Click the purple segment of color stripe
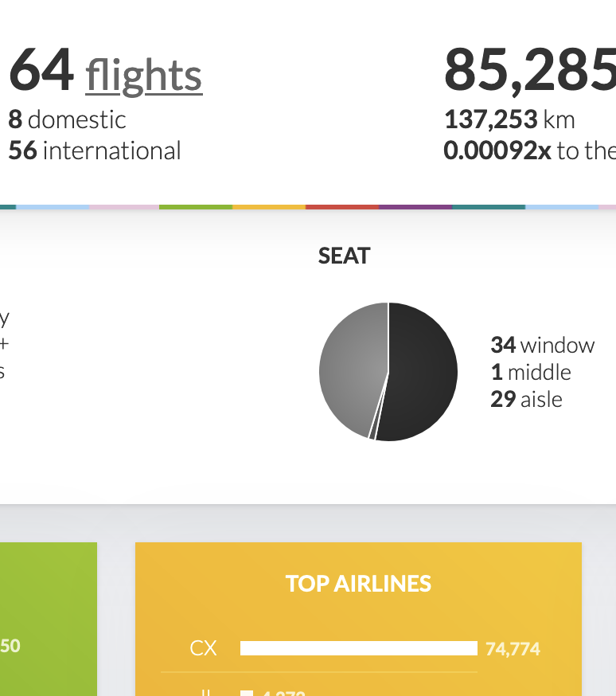 pos(415,207)
